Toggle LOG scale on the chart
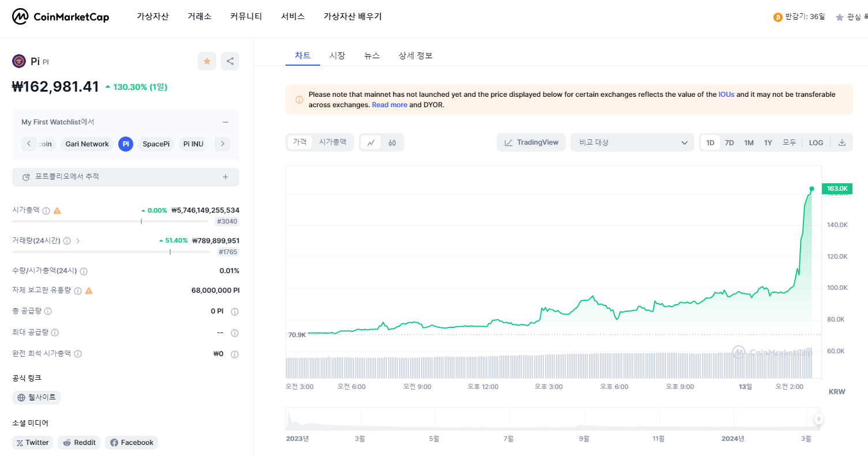This screenshot has height=457, width=868. (x=816, y=142)
